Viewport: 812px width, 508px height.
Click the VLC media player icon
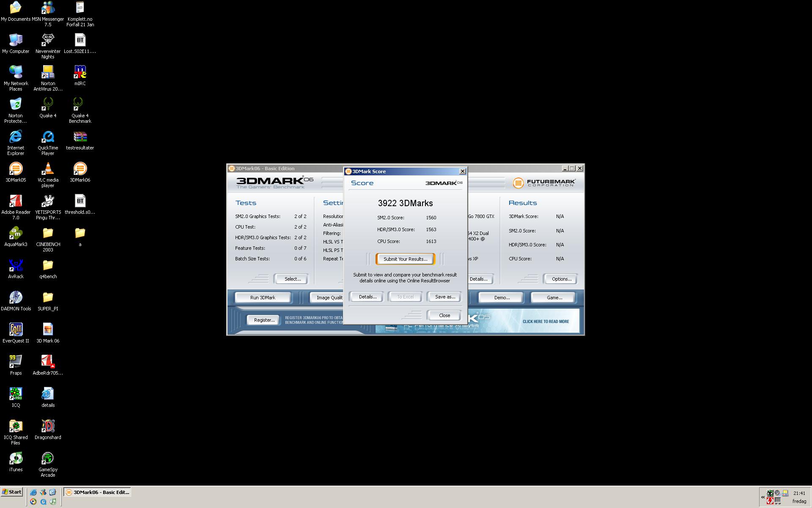(x=48, y=175)
